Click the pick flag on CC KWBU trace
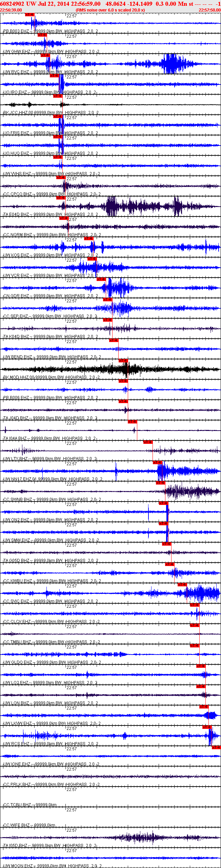This screenshot has width=221, height=868. click(x=169, y=564)
